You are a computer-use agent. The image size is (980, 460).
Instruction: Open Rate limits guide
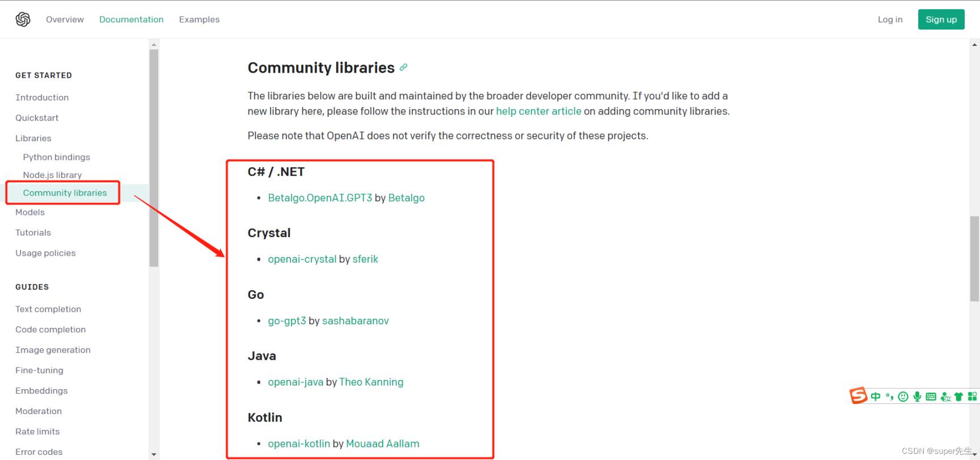(x=37, y=432)
